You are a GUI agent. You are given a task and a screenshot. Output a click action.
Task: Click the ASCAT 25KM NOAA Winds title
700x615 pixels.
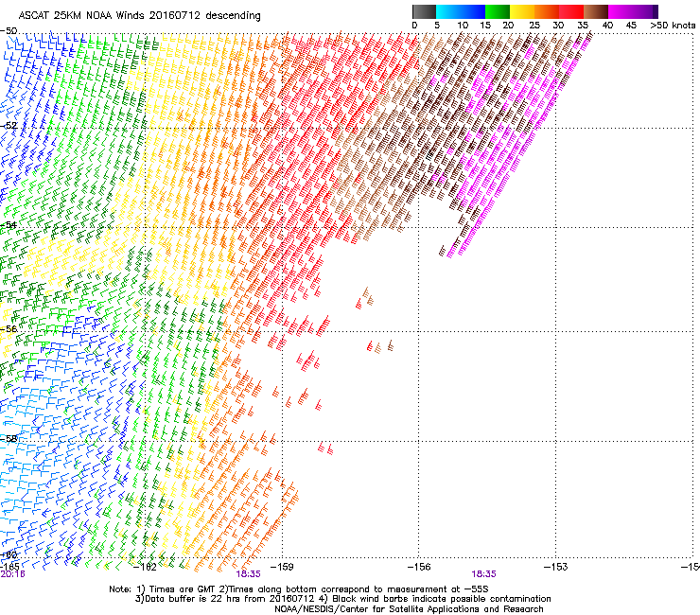139,16
